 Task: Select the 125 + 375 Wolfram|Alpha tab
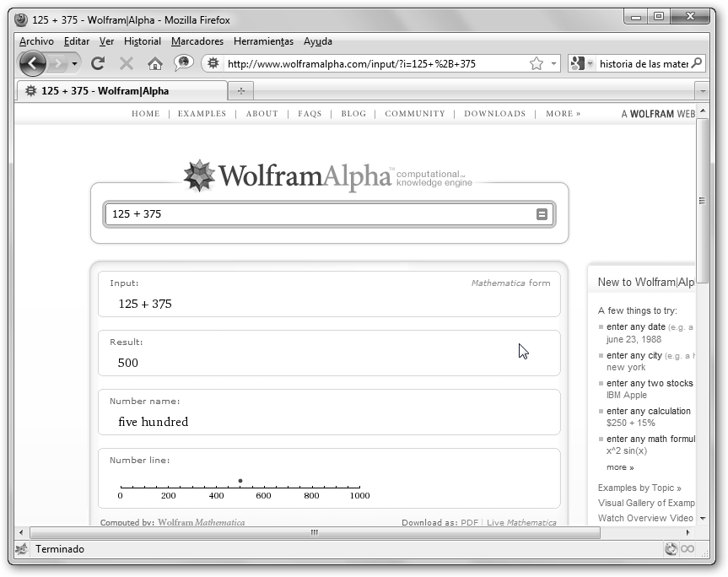pyautogui.click(x=116, y=91)
